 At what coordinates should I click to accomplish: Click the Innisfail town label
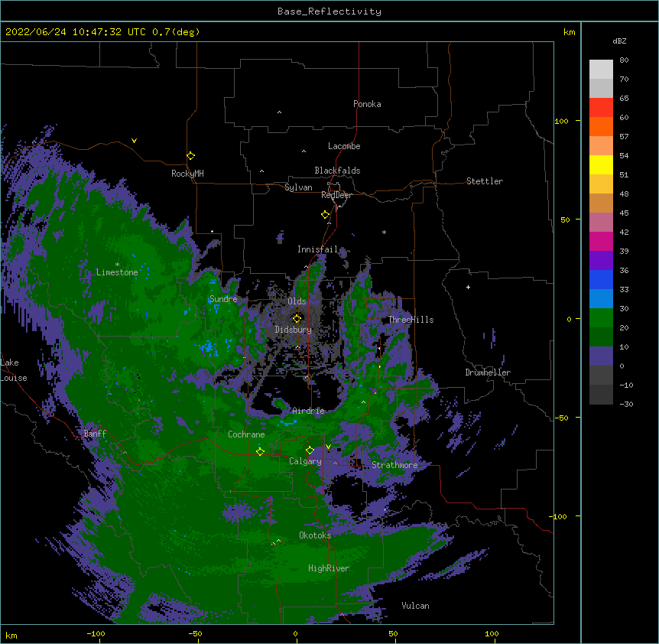tap(317, 249)
